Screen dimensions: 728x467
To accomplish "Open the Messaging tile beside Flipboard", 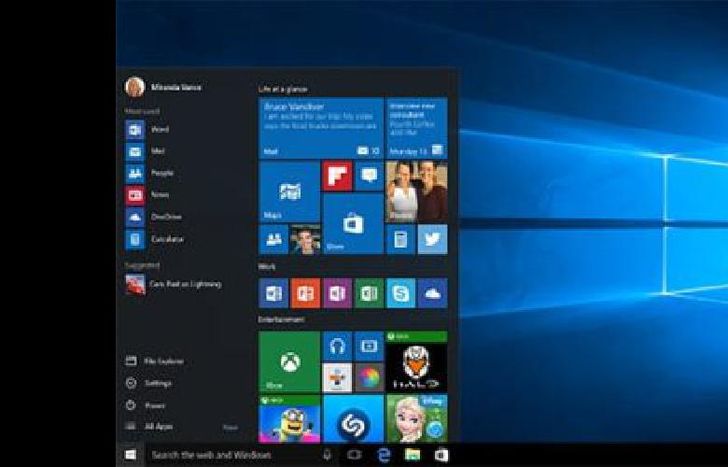I will [369, 176].
